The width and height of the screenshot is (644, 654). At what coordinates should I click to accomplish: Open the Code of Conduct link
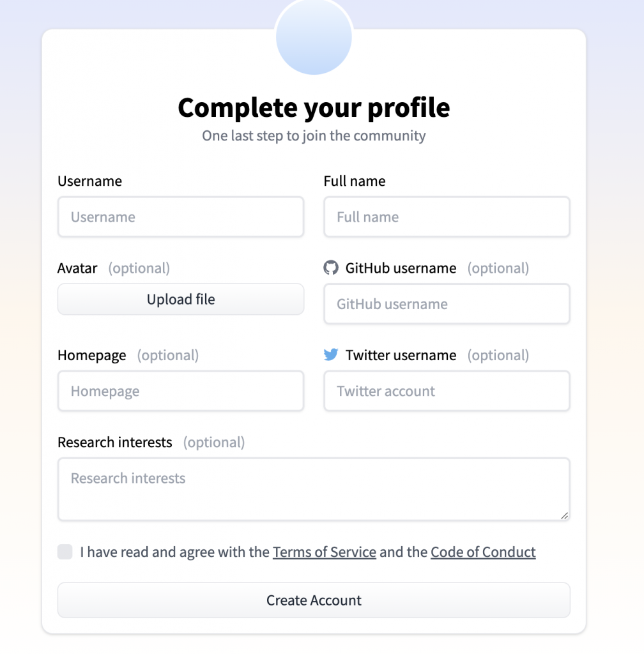click(x=483, y=552)
